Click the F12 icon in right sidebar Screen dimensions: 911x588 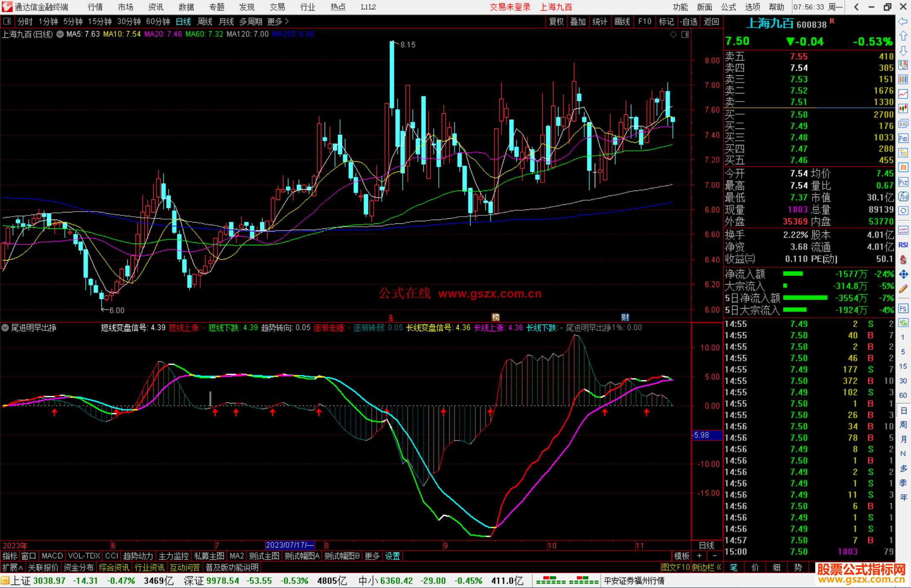(x=903, y=182)
